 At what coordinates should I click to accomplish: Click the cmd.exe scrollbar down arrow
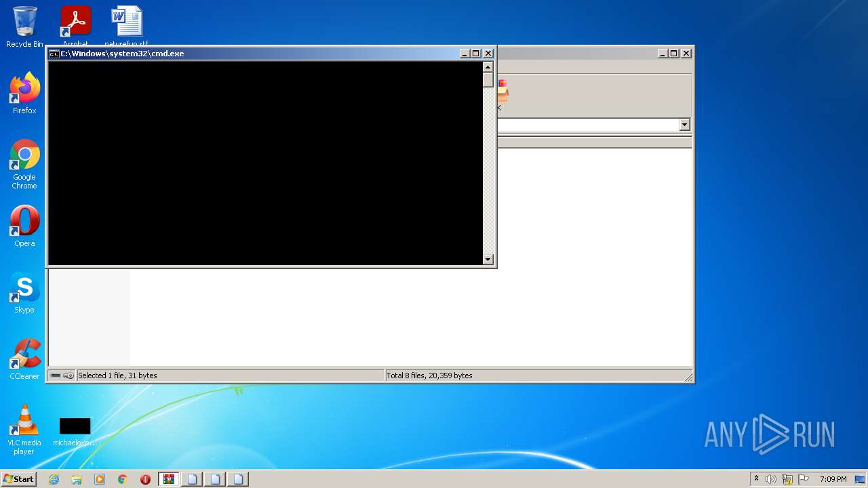(488, 259)
